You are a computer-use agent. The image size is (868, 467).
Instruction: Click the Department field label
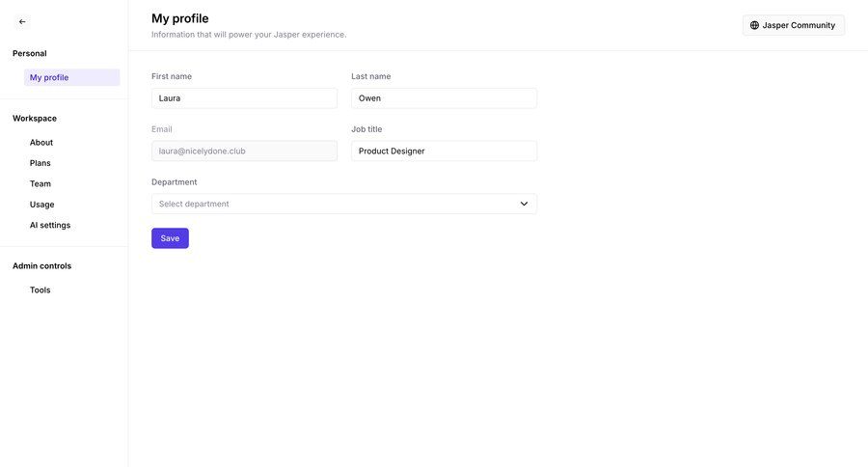tap(174, 181)
